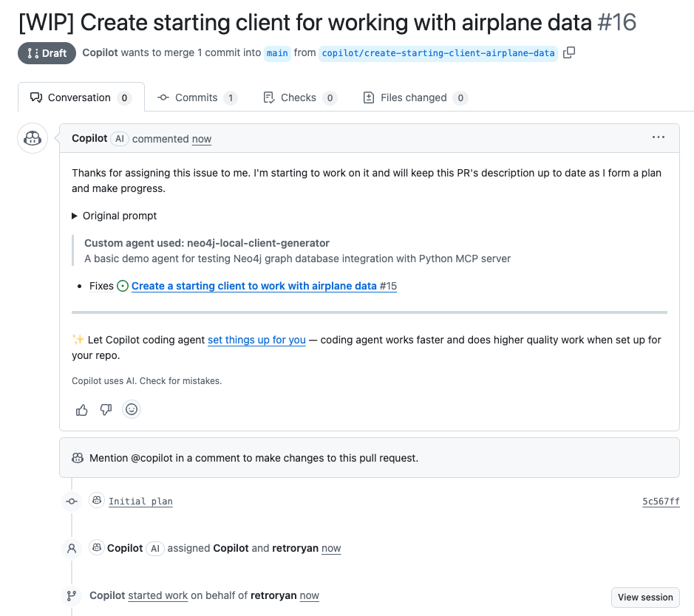Open copilot/create-starting-client-airplane-data branch link
The height and width of the screenshot is (616, 694).
[438, 53]
